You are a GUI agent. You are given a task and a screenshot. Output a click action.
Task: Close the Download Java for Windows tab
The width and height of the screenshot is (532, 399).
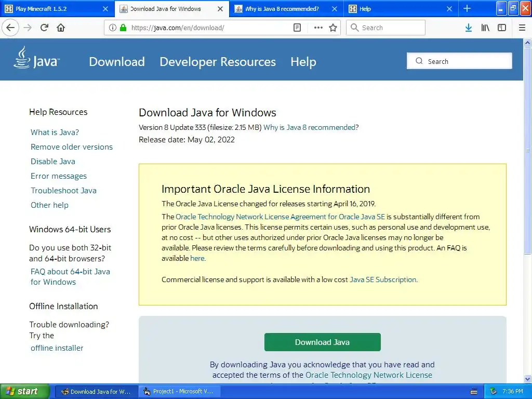[220, 9]
